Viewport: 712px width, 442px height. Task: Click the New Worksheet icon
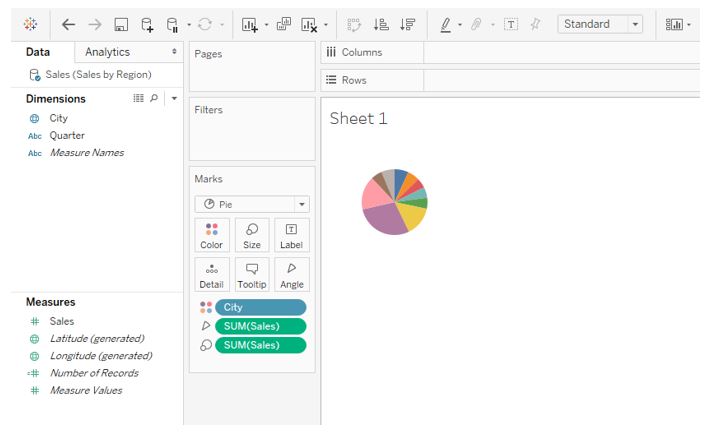[x=250, y=25]
